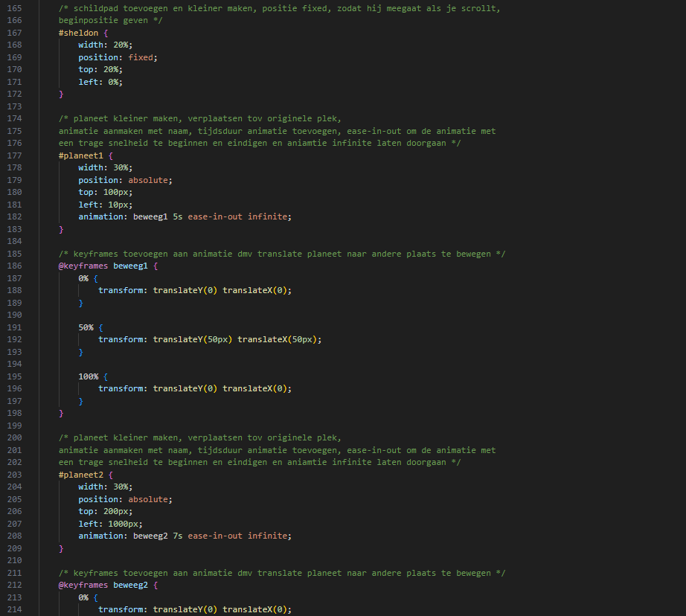Click the 'beweeg2 7s' animation line 208
This screenshot has height=616, width=686.
coord(185,536)
